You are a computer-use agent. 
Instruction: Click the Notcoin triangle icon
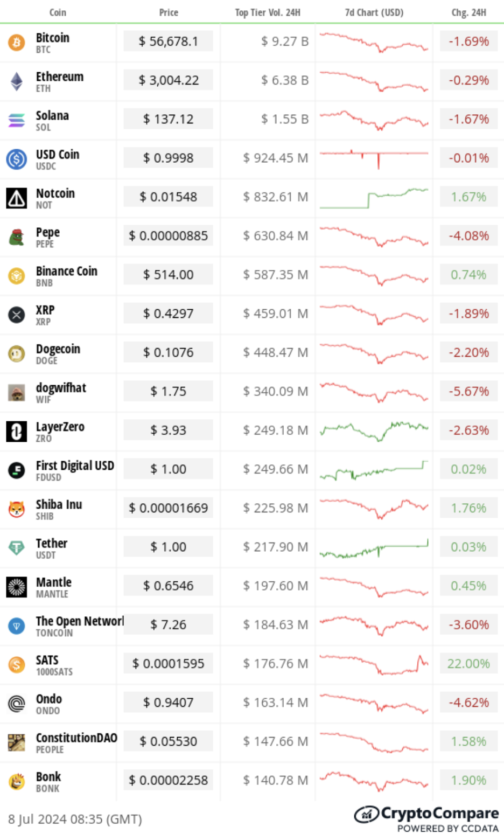tap(17, 198)
